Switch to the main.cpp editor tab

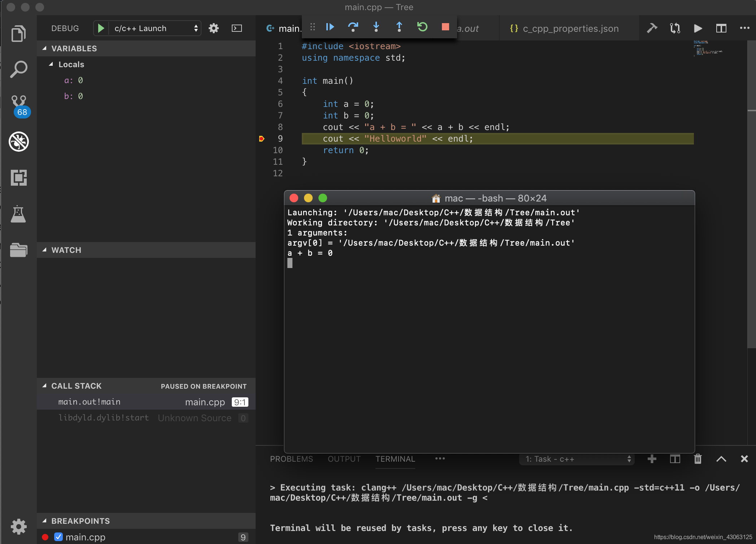(283, 28)
